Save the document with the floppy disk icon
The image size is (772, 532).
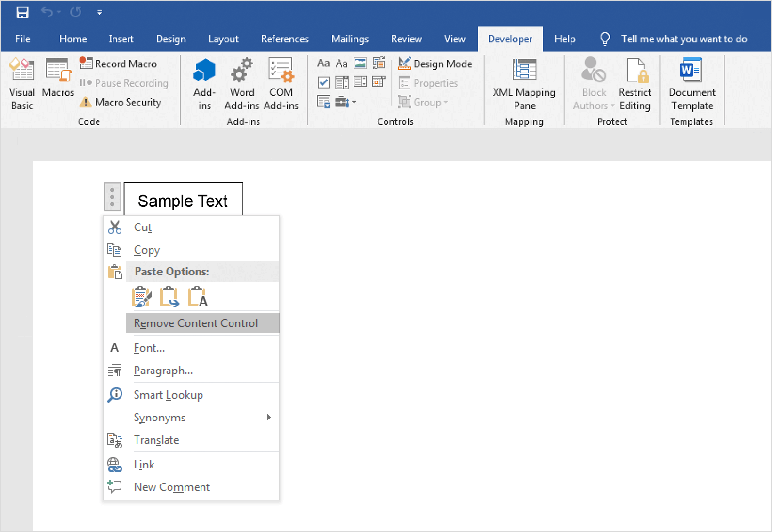tap(22, 12)
